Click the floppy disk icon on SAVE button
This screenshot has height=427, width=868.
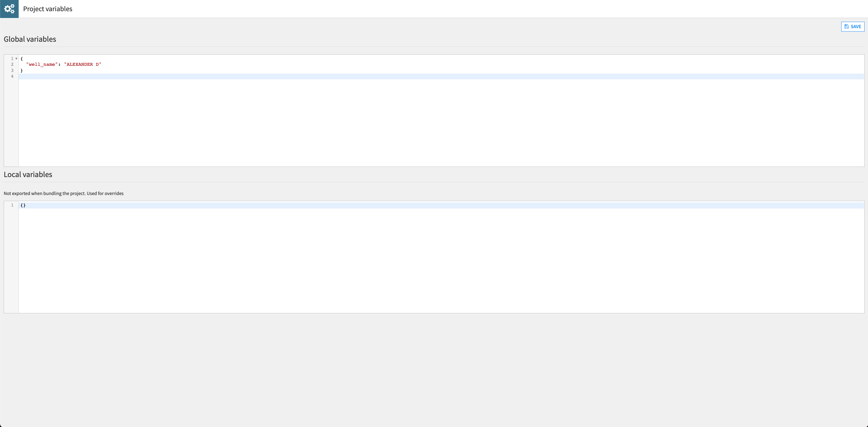pos(845,26)
